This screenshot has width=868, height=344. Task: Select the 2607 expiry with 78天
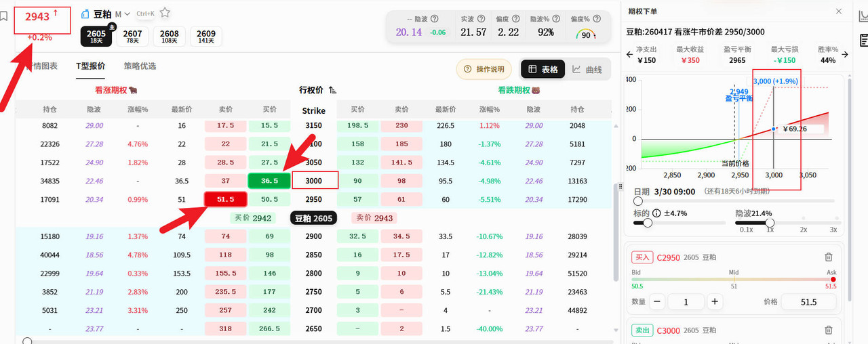tap(133, 37)
